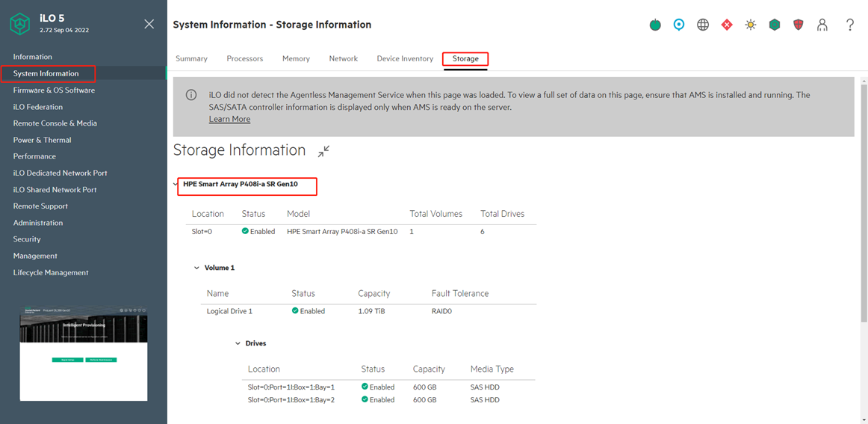Open the remote console thumbnail preview
The height and width of the screenshot is (424, 868).
[x=83, y=353]
